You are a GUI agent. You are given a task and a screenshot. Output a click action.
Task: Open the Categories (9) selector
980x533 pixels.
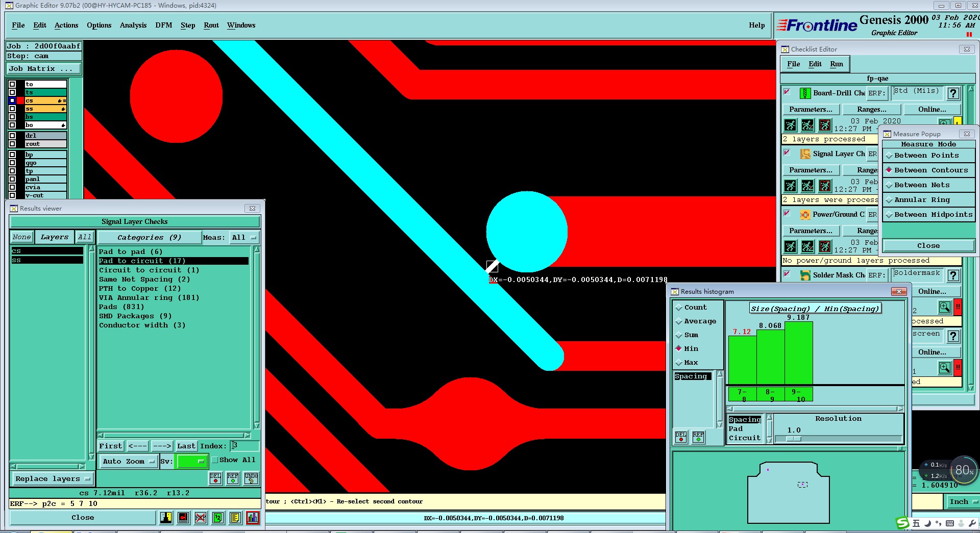149,238
